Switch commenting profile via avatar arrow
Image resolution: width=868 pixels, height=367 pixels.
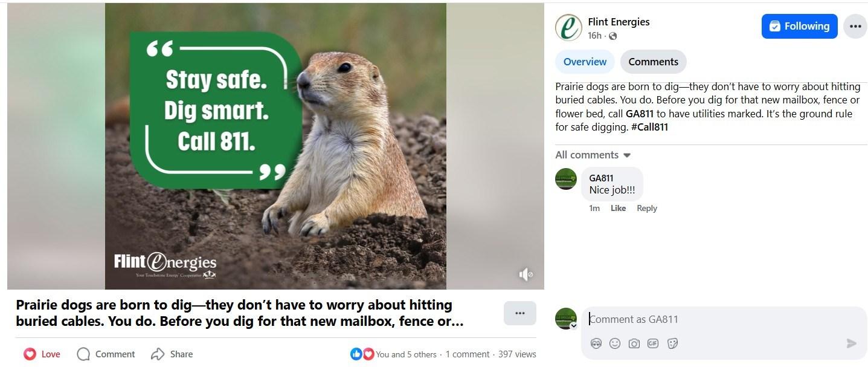click(573, 325)
